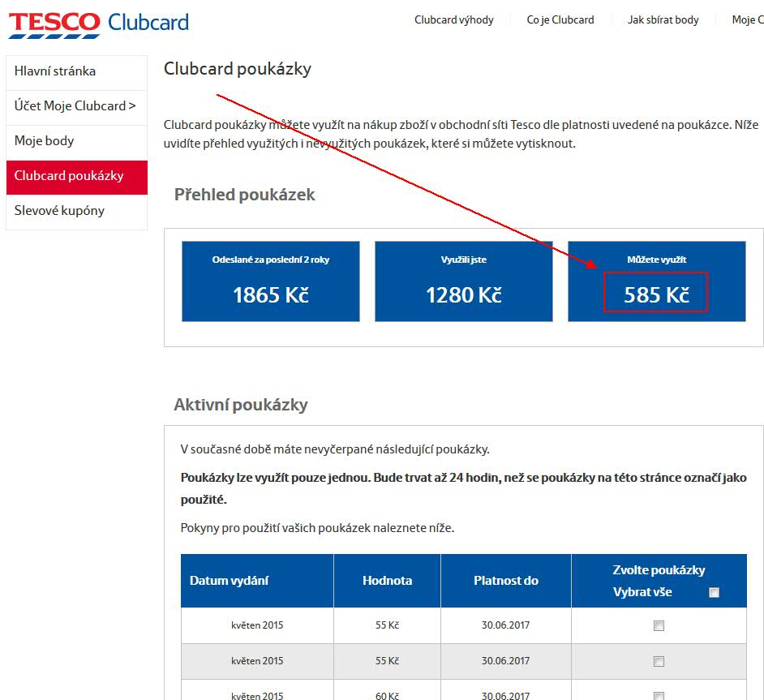
Task: Open Clubcard výhody in top navigation
Action: (453, 20)
